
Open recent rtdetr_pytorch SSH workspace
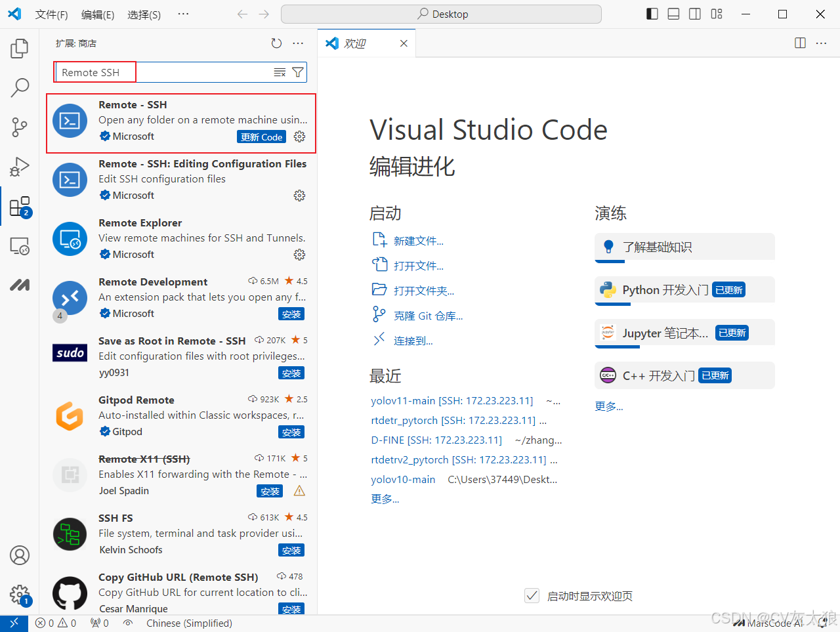point(453,420)
